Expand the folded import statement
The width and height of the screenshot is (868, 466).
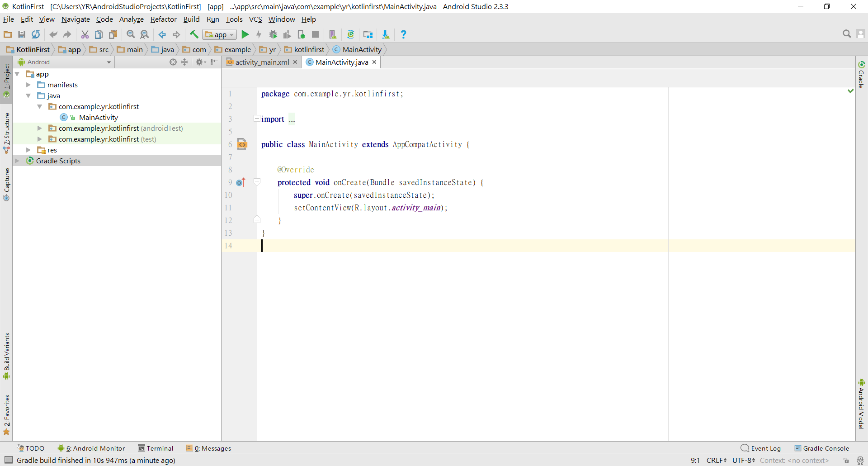pos(257,119)
